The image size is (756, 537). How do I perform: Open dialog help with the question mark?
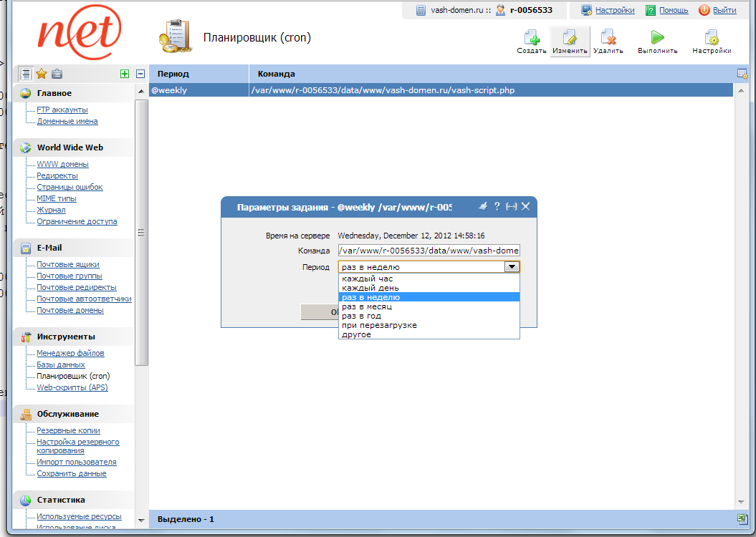pyautogui.click(x=497, y=206)
